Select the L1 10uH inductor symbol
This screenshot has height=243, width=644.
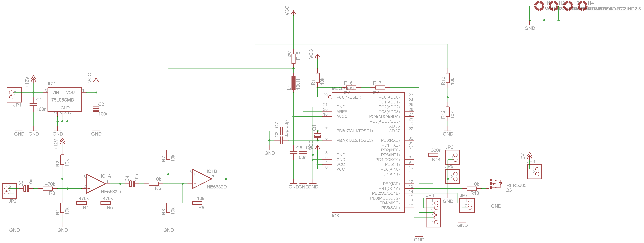(x=293, y=83)
